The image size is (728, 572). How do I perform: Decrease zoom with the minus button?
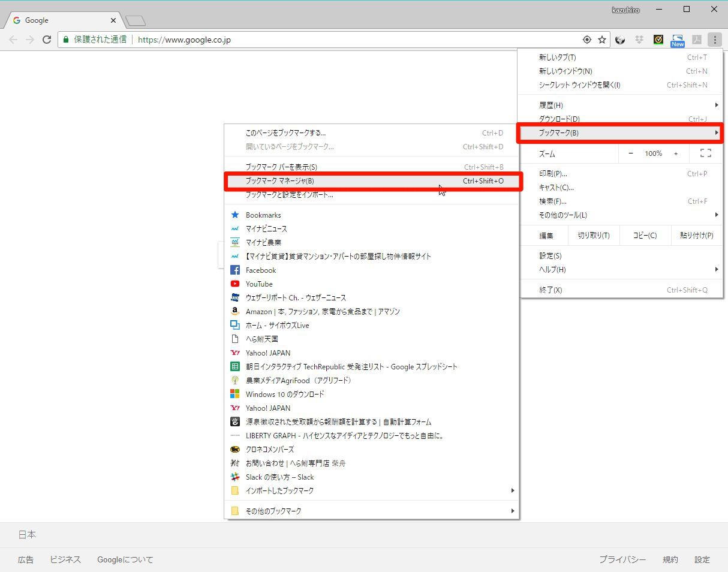click(x=631, y=153)
